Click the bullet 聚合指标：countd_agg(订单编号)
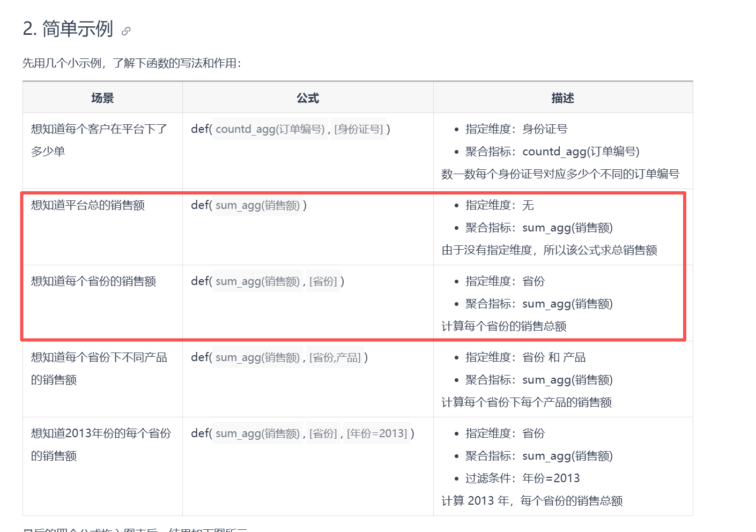756x532 pixels. (552, 152)
